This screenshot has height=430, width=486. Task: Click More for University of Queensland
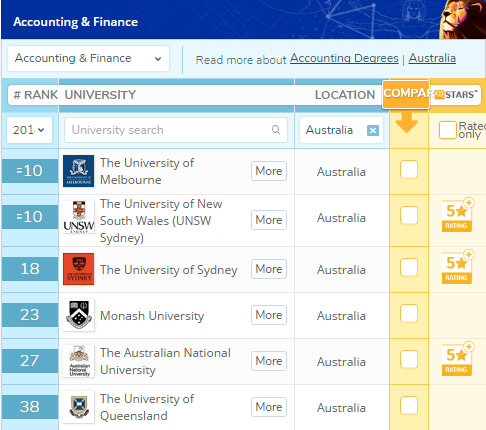click(x=269, y=407)
